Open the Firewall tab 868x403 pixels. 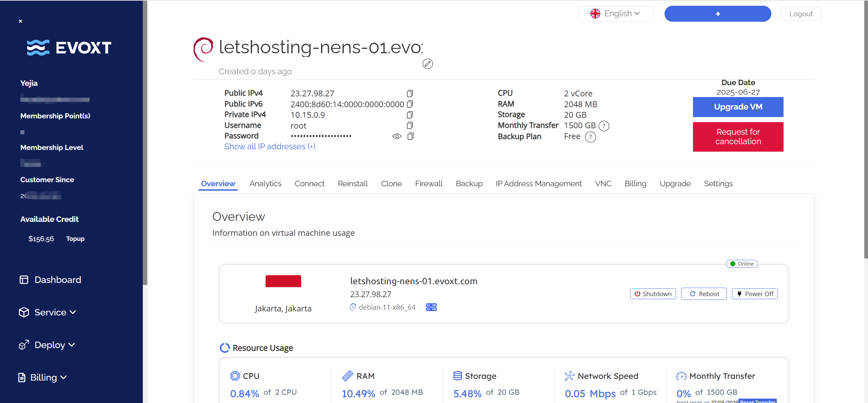429,184
